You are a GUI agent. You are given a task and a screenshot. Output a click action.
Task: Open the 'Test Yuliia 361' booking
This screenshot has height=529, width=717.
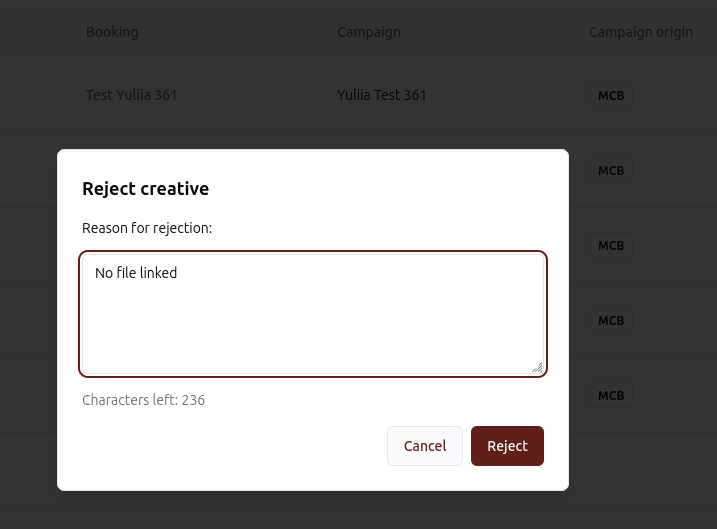tap(131, 95)
